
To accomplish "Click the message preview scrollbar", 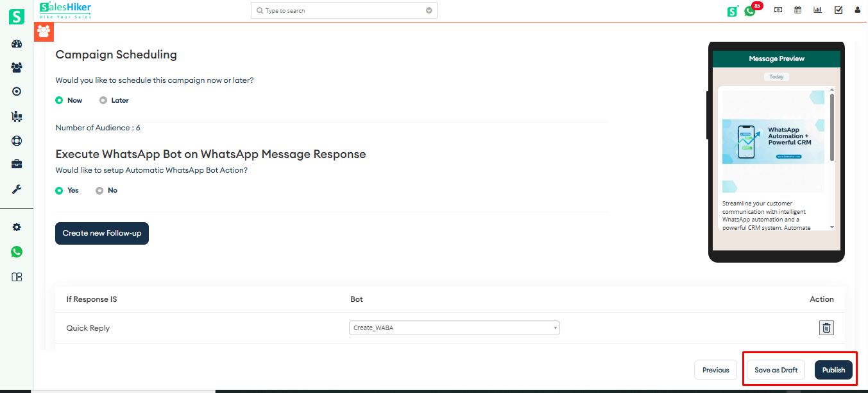I will [832, 128].
